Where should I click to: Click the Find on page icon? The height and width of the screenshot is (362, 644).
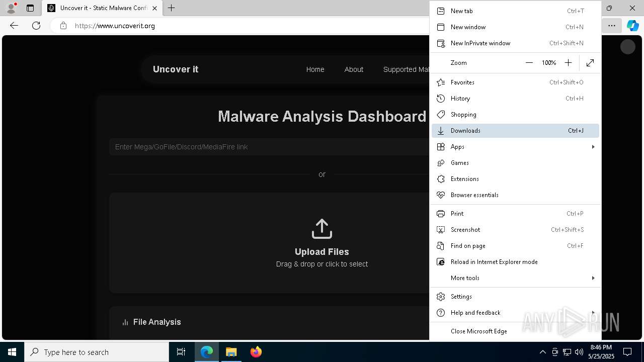click(441, 246)
